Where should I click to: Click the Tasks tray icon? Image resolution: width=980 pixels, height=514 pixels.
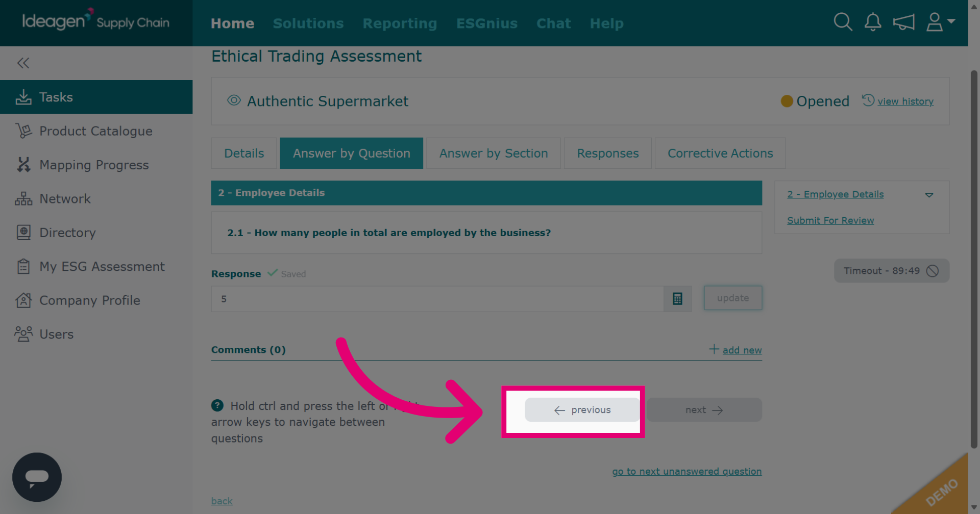(x=23, y=97)
